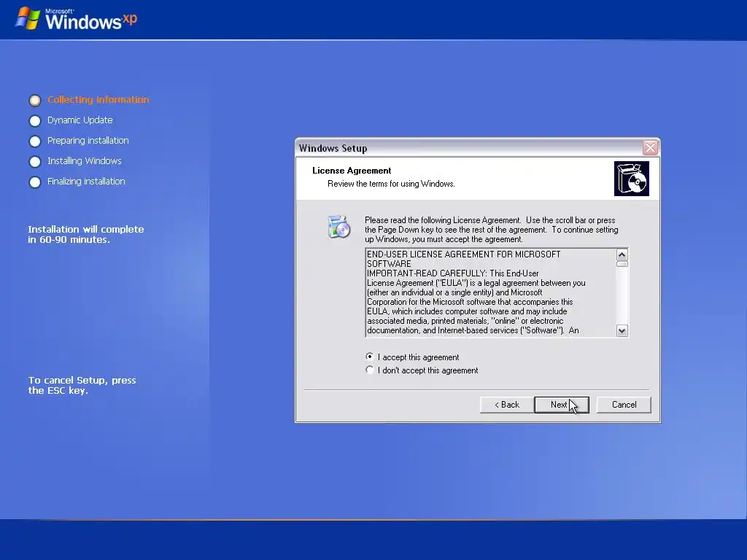Click the Next button
Screen dimensions: 747x560
pos(562,405)
